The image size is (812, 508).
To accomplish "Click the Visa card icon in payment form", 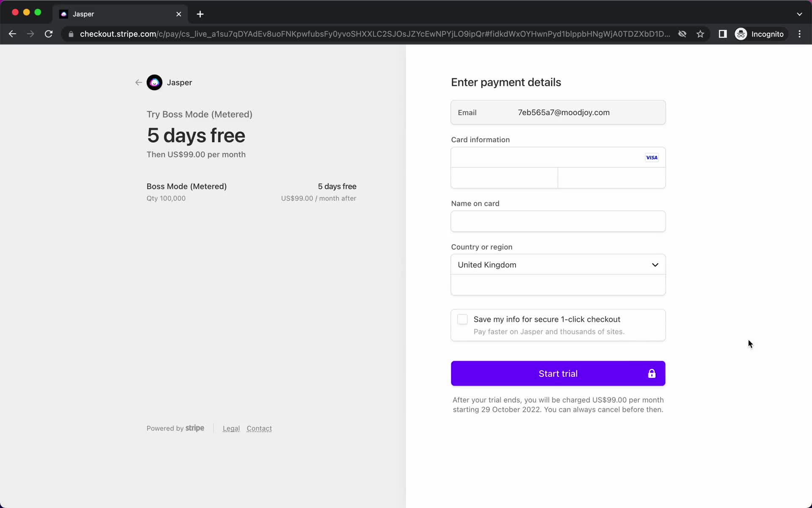I will [650, 157].
